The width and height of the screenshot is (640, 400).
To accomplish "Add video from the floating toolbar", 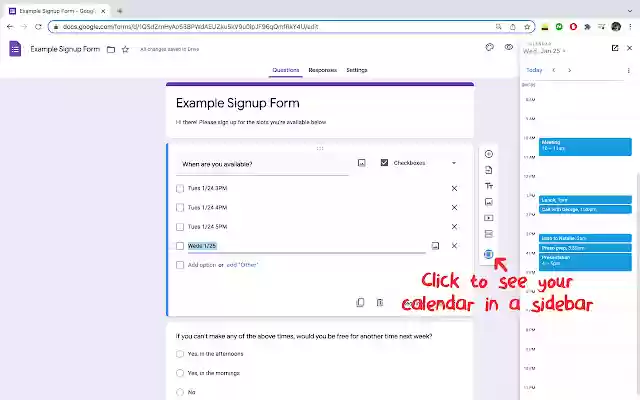I will pyautogui.click(x=489, y=218).
